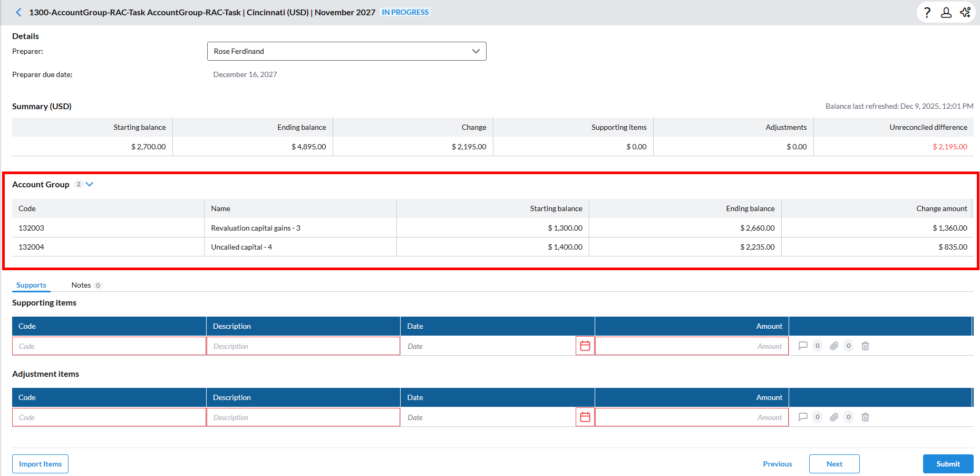This screenshot has width=980, height=476.
Task: Click comment icon in Supporting items row
Action: [803, 346]
